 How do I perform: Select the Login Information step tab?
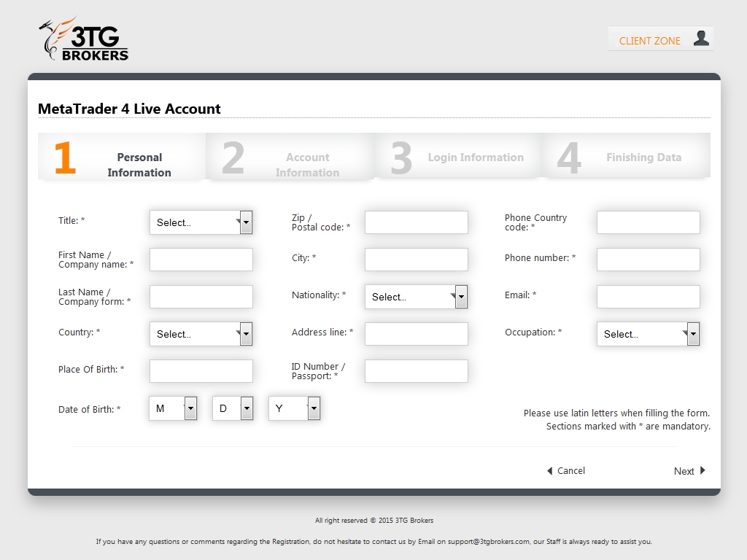[x=458, y=157]
